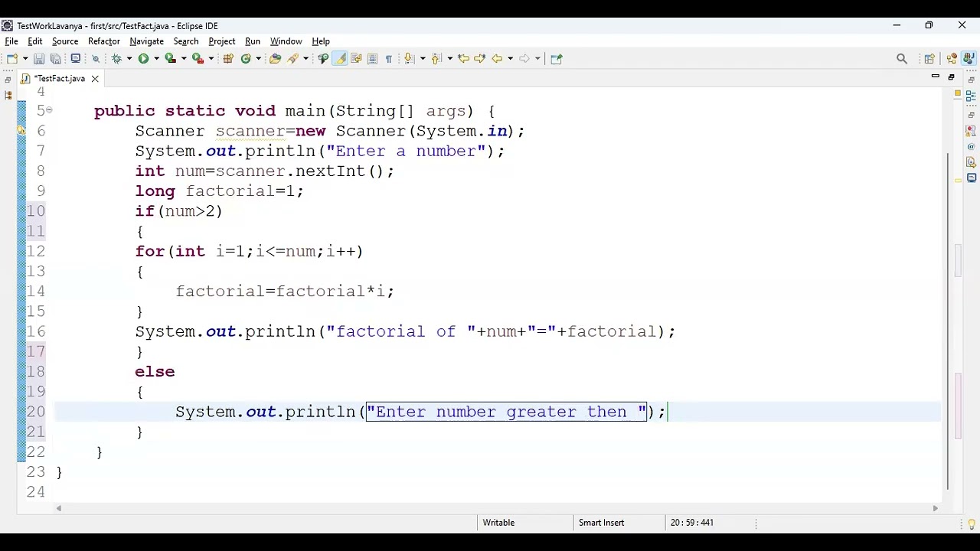The height and width of the screenshot is (551, 980).
Task: Open the New Java Class dropdown arrow
Action: [x=259, y=58]
